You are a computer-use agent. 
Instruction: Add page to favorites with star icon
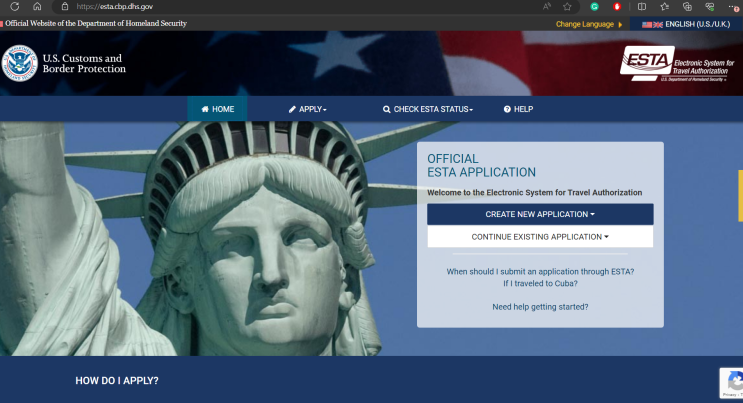(567, 7)
